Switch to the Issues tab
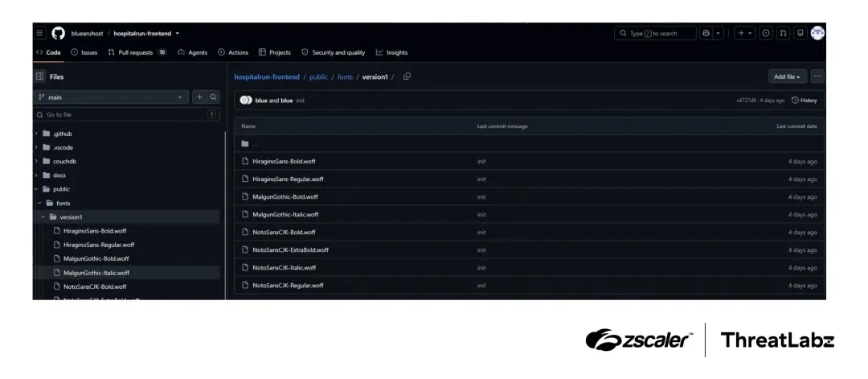Viewport: 868px width, 379px height. 84,52
